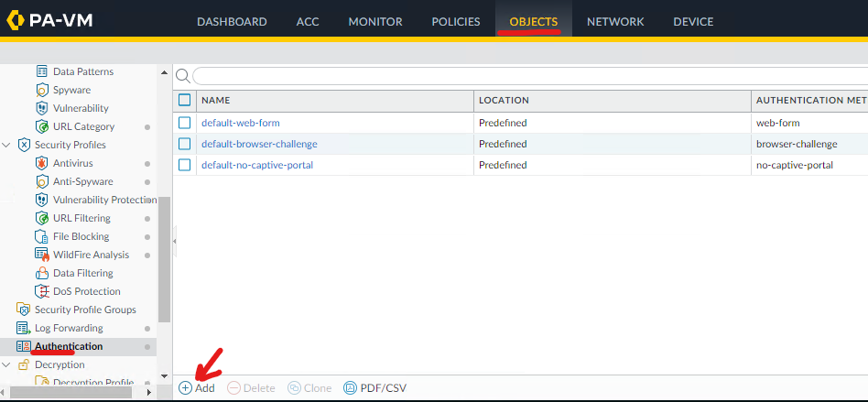Export list with PDF/CSV button

(x=374, y=388)
